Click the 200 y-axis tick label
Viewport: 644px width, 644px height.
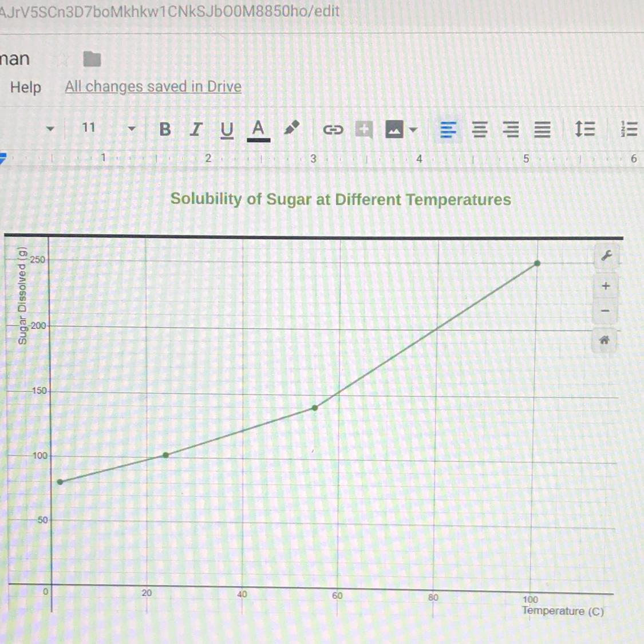click(x=38, y=326)
